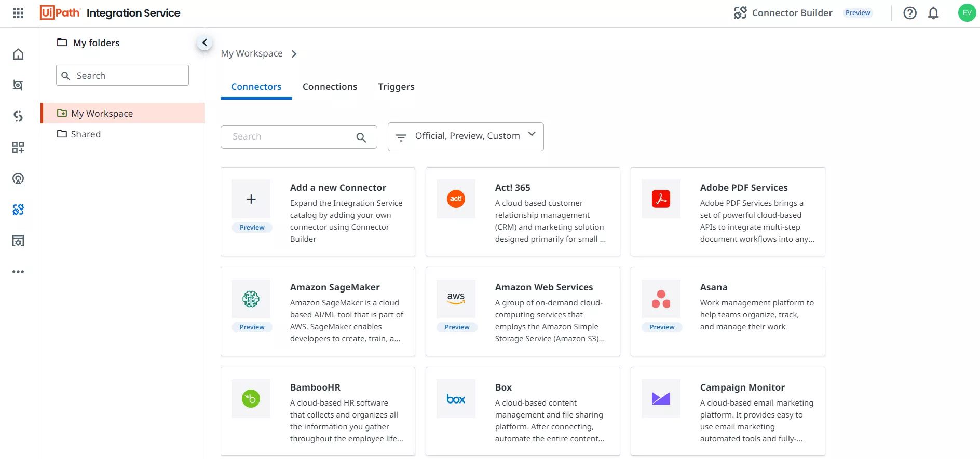Image resolution: width=980 pixels, height=459 pixels.
Task: Open the Amazon Web Services connector
Action: pyautogui.click(x=523, y=311)
